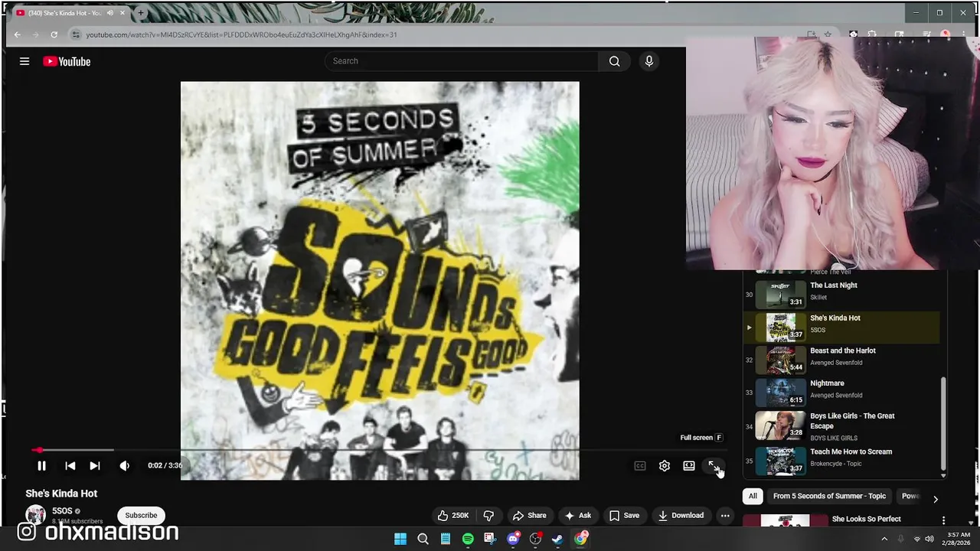The width and height of the screenshot is (980, 551).
Task: Play Nightmare by Avenged Sevenfold
Action: point(842,392)
